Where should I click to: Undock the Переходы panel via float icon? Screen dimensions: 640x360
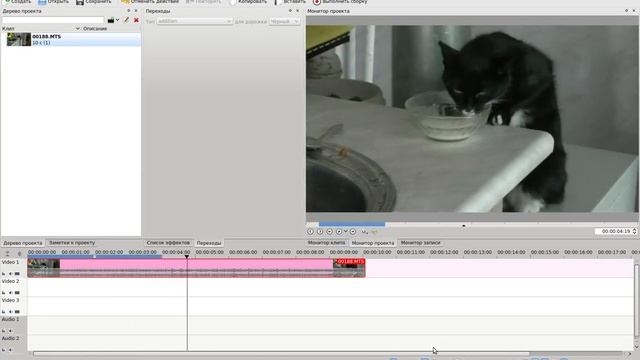(290, 11)
